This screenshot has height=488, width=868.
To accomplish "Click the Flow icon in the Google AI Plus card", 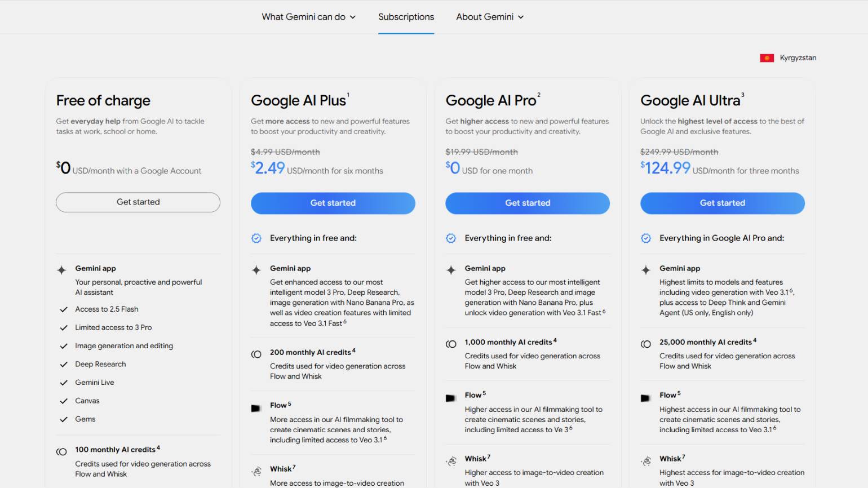I will (x=256, y=407).
